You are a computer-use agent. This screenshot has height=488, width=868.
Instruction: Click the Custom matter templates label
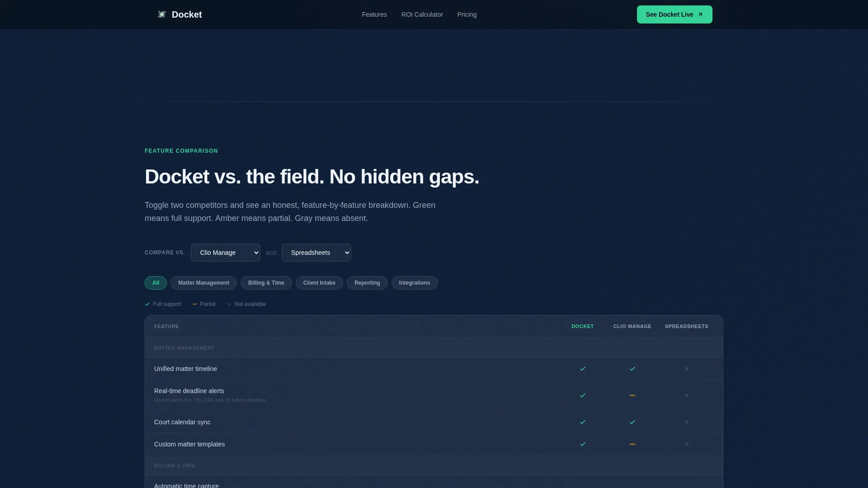coord(189,444)
